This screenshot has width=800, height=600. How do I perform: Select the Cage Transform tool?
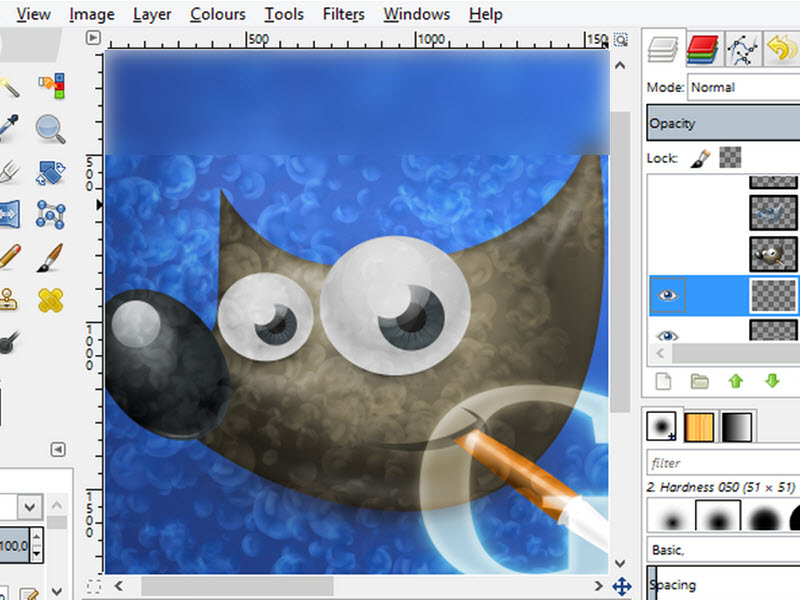coord(50,214)
